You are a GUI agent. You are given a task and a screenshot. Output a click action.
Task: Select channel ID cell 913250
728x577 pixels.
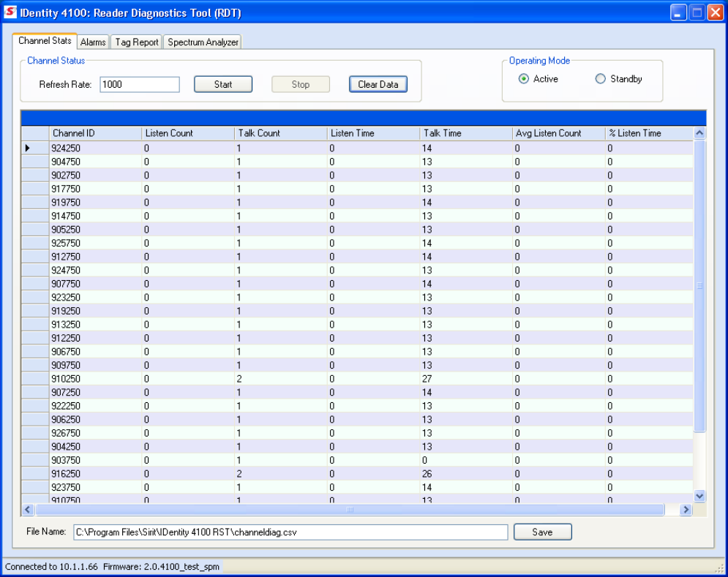pyautogui.click(x=95, y=325)
